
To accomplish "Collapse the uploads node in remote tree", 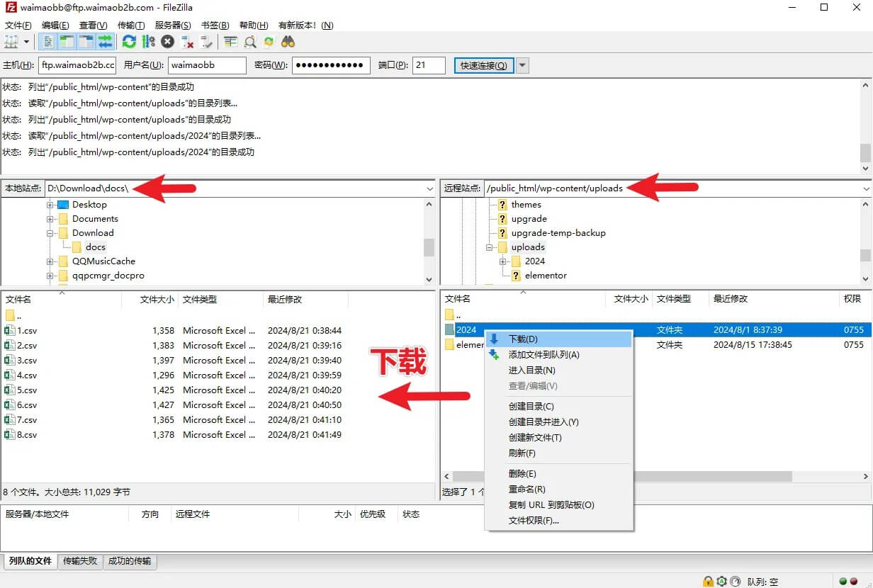I will click(x=490, y=247).
